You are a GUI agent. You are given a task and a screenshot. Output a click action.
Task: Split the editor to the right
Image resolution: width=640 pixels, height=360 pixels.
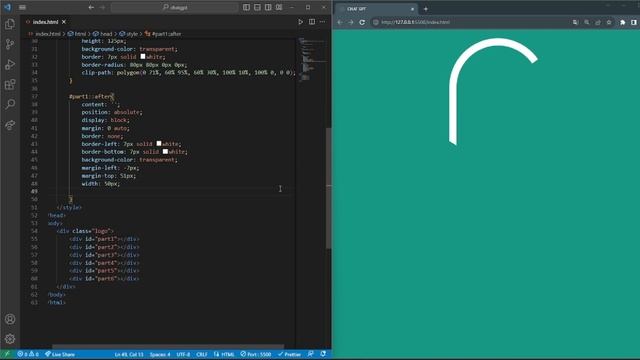click(x=312, y=22)
